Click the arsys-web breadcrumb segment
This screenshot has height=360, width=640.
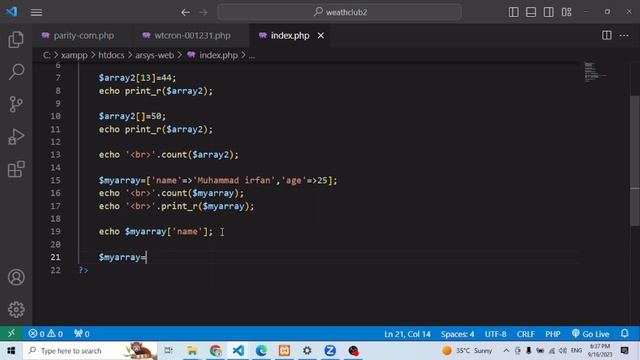[x=154, y=55]
